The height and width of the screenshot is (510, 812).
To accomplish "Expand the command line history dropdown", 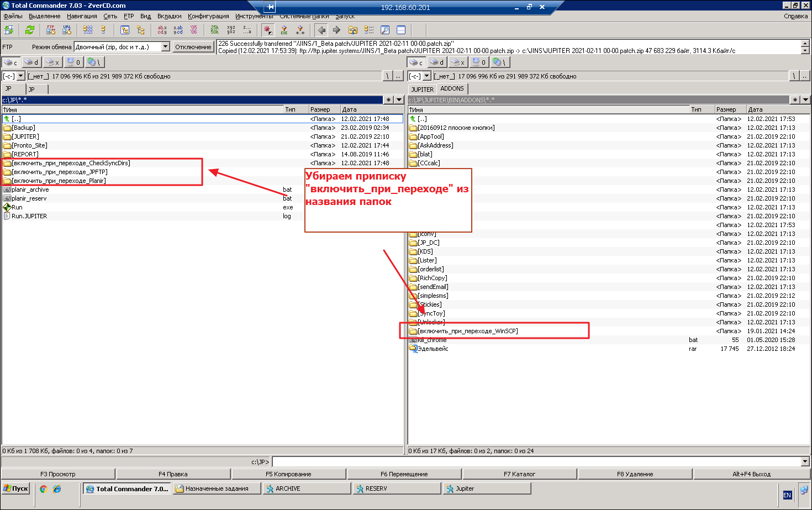I will pyautogui.click(x=805, y=461).
